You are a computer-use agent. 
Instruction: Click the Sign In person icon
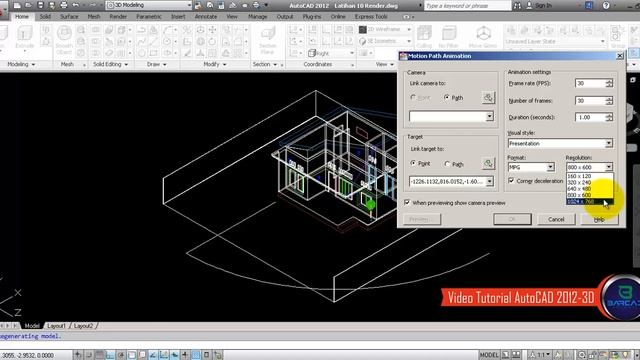tap(529, 5)
